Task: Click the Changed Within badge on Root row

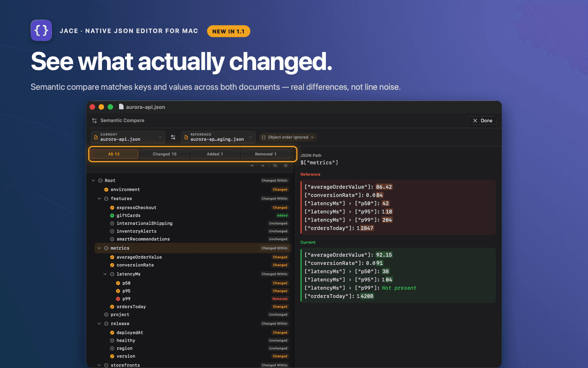Action: pyautogui.click(x=274, y=180)
